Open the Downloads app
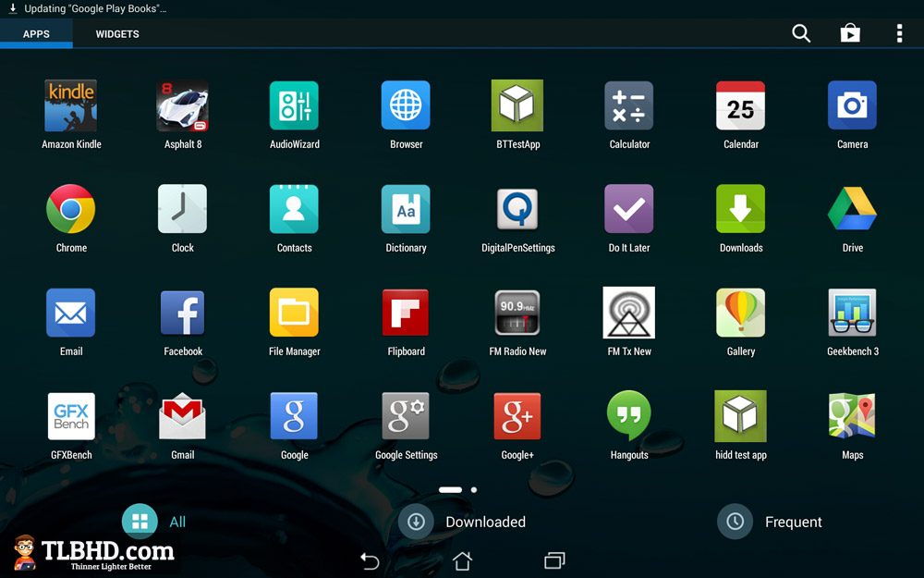This screenshot has height=578, width=924. (741, 209)
